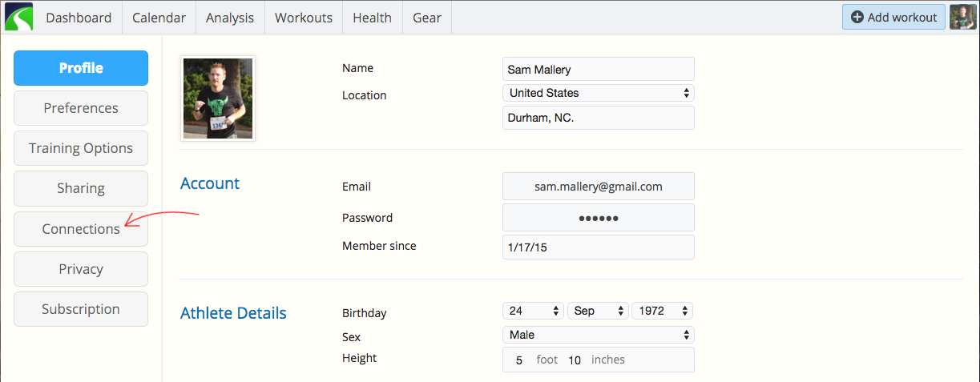Click the Password field
This screenshot has width=980, height=382.
pyautogui.click(x=598, y=218)
